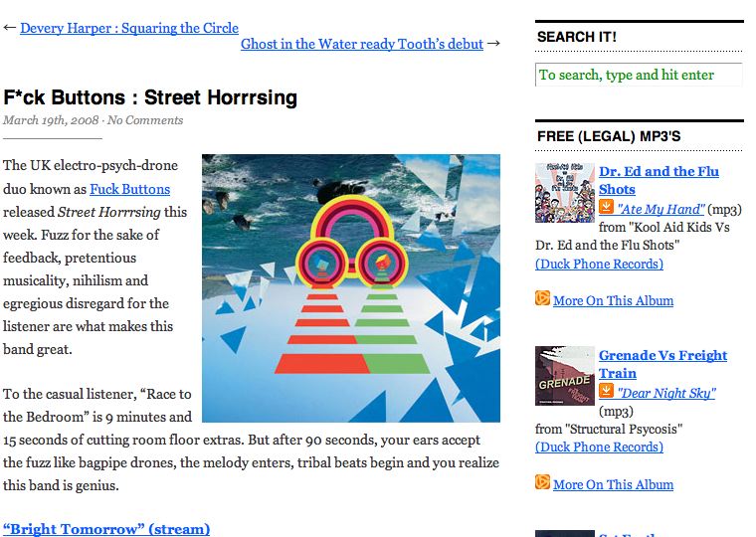The image size is (756, 537).
Task: Open the No Comments link under the post title
Action: click(145, 120)
